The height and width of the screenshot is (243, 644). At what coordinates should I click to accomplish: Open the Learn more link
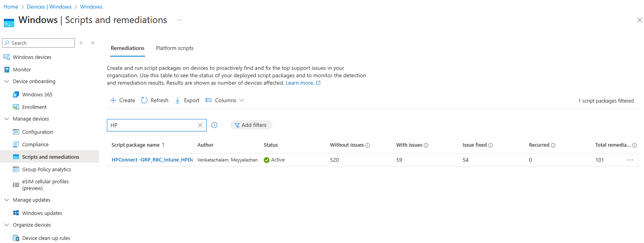point(300,83)
